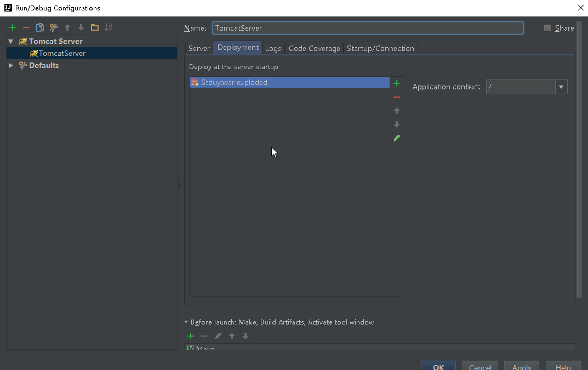This screenshot has width=588, height=370.
Task: Open Help button
Action: 563,366
